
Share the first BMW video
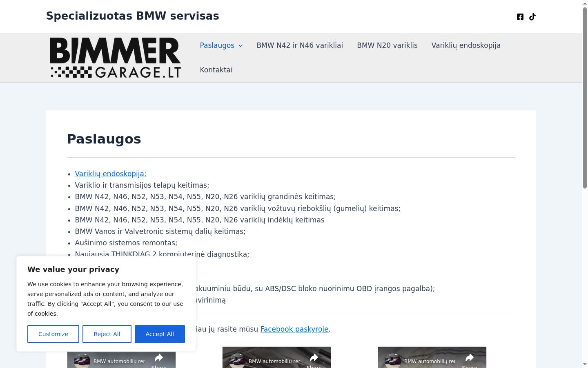[159, 360]
